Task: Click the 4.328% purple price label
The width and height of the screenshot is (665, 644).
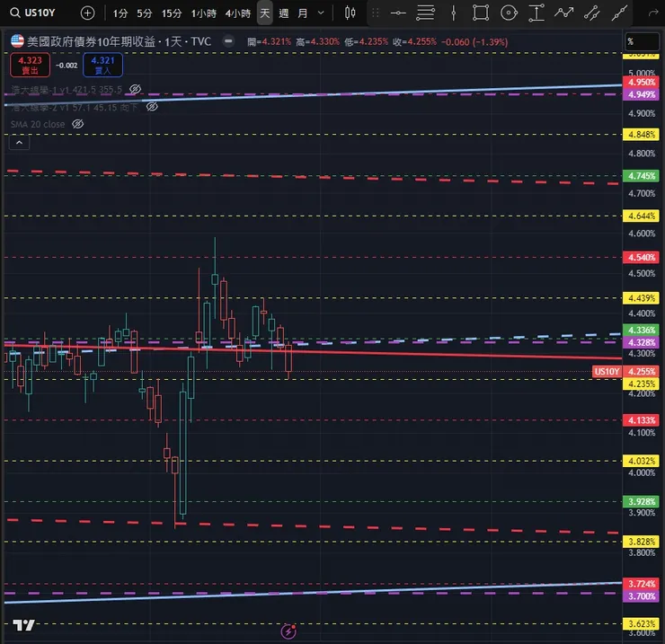Action: (642, 342)
